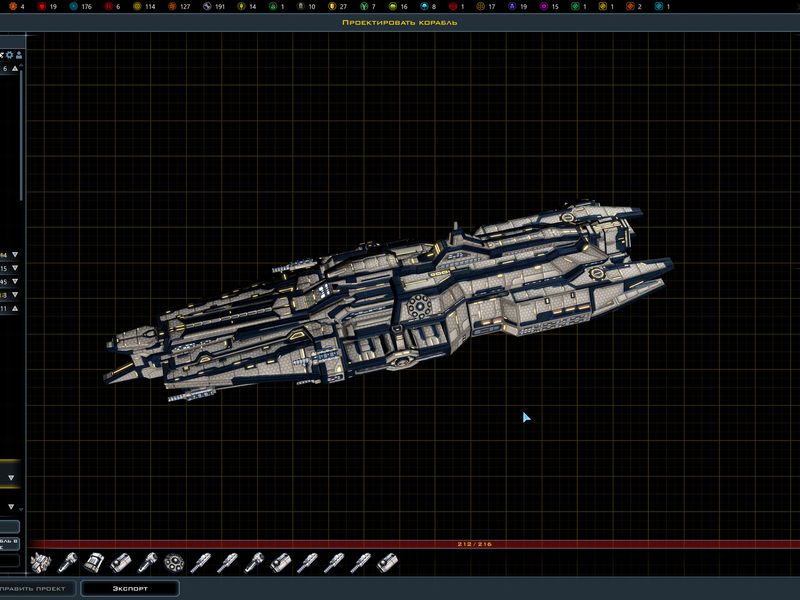Click the red resource icon showing 19
The height and width of the screenshot is (600, 800).
42,7
